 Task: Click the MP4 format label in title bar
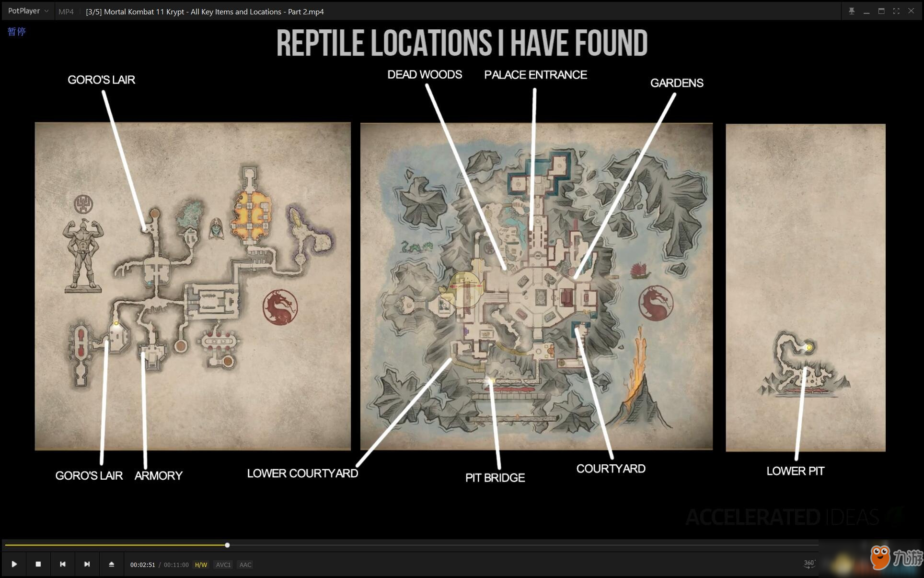(x=66, y=12)
